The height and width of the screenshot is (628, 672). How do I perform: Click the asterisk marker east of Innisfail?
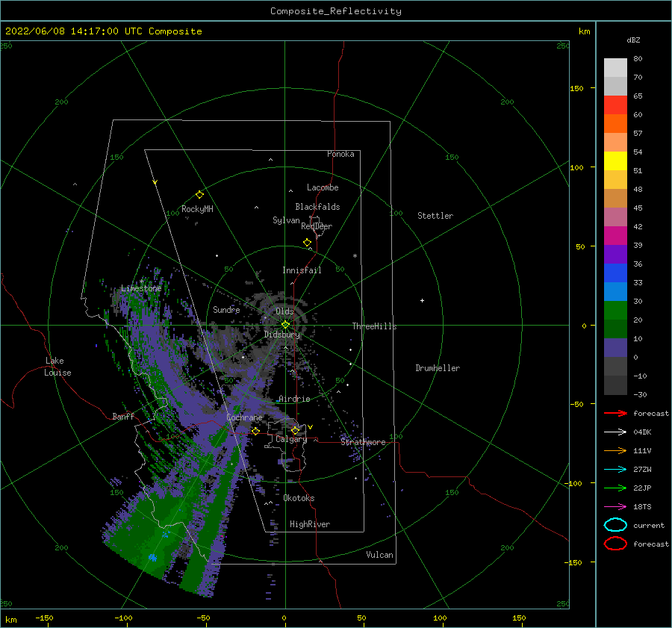355,256
